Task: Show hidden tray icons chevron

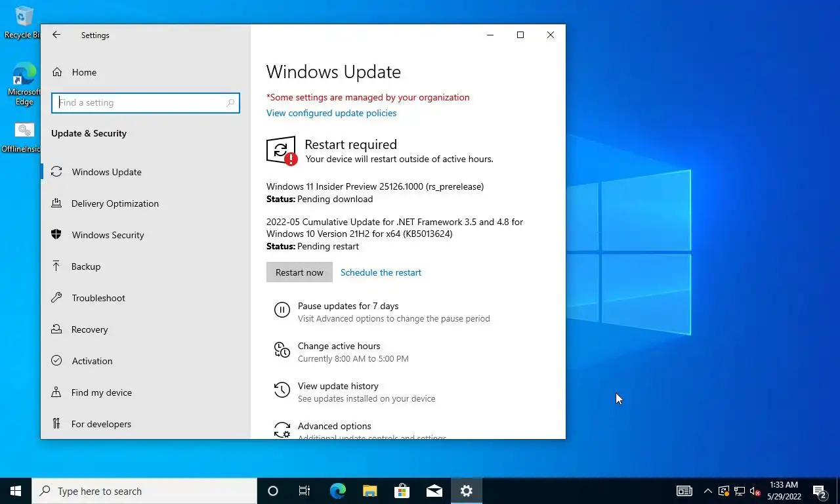Action: 708,491
